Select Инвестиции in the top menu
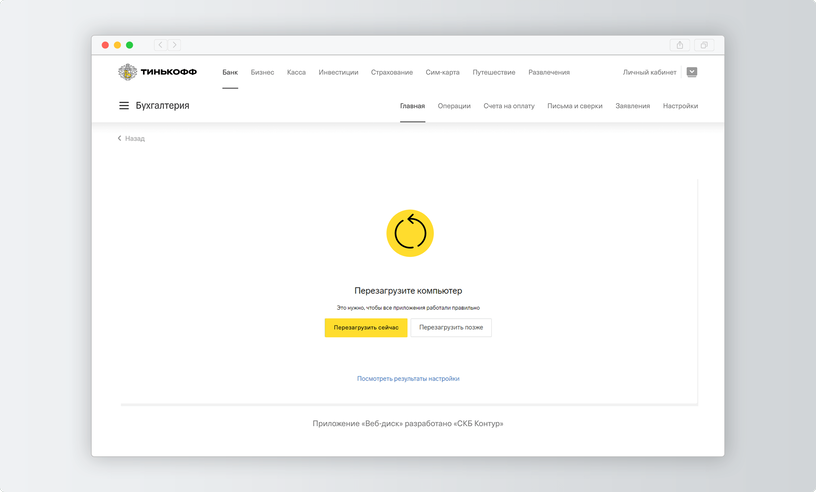816x492 pixels. (x=338, y=72)
